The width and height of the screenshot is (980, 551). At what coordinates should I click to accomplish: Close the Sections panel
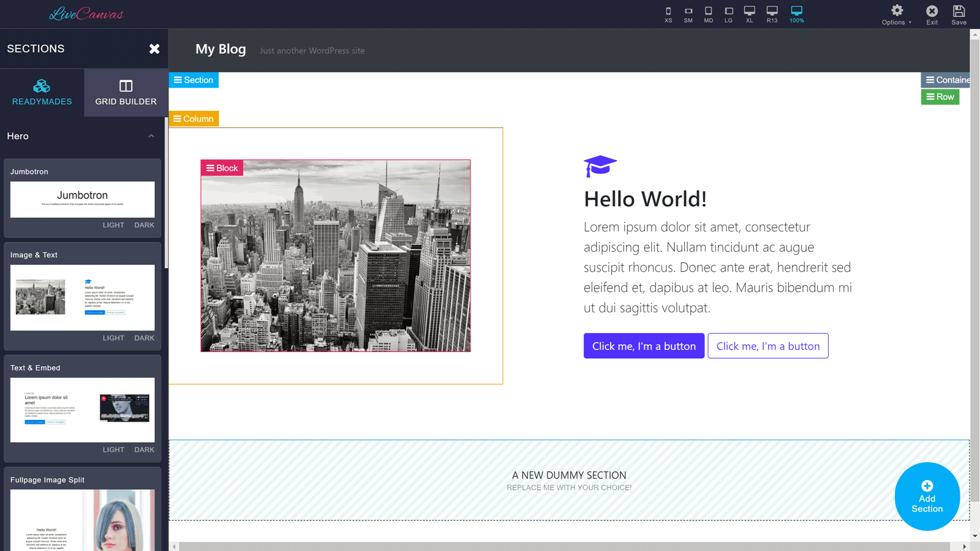[x=154, y=48]
